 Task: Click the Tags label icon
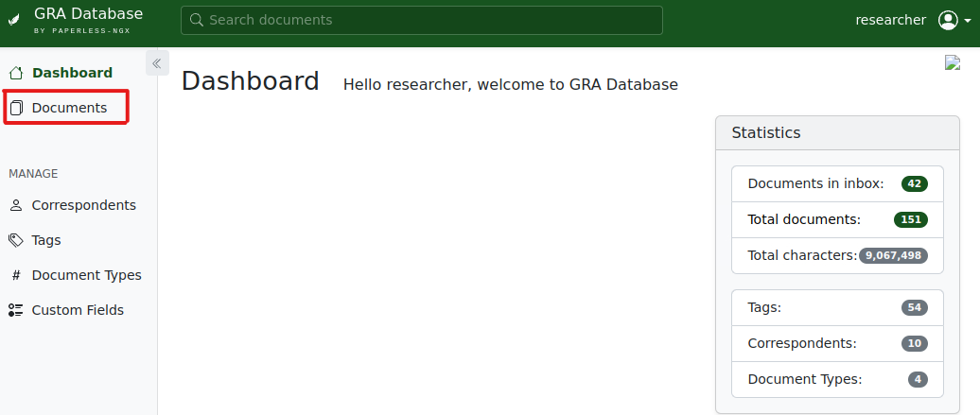(x=16, y=240)
